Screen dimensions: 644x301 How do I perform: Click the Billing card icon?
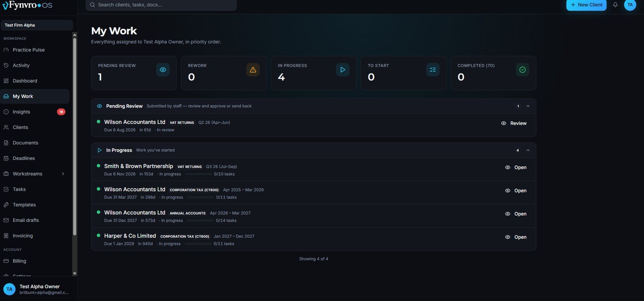coord(6,261)
